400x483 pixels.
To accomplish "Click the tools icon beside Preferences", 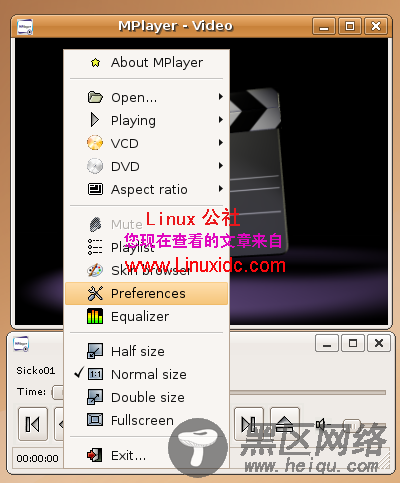I will point(95,293).
